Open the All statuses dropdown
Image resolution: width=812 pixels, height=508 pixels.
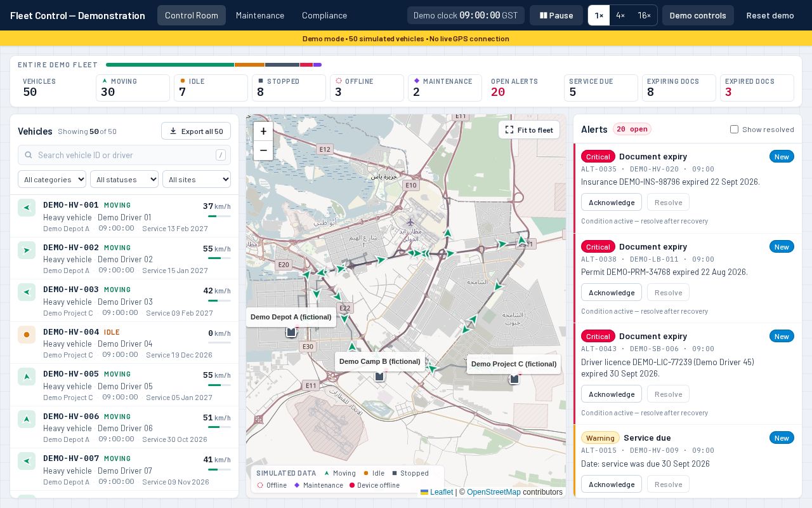[x=124, y=180]
